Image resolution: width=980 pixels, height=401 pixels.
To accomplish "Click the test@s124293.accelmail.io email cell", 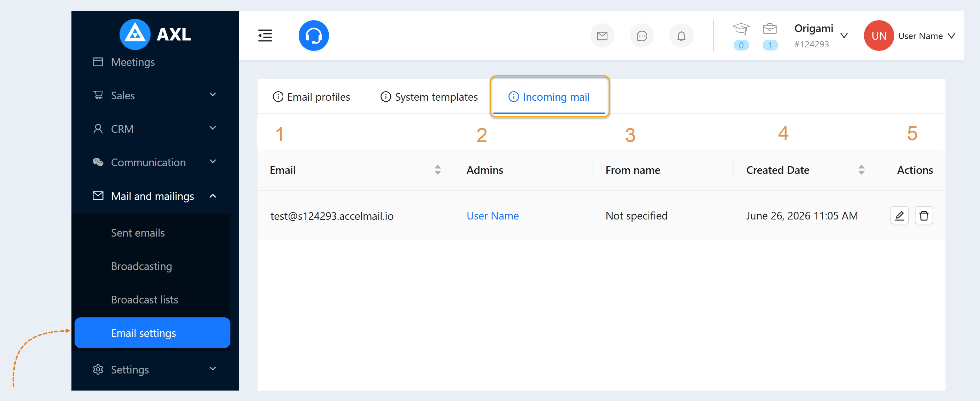I will (x=332, y=216).
